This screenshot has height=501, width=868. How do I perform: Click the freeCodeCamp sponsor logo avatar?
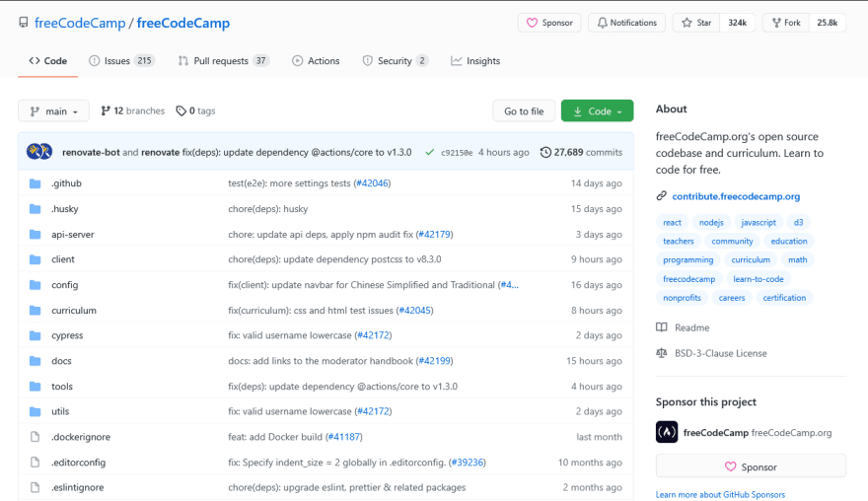click(x=667, y=432)
